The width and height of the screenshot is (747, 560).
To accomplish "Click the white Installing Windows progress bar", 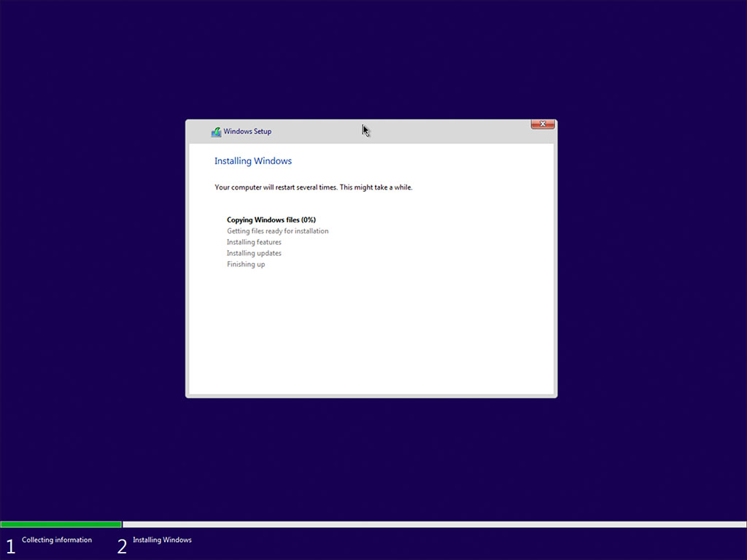I will pos(435,524).
